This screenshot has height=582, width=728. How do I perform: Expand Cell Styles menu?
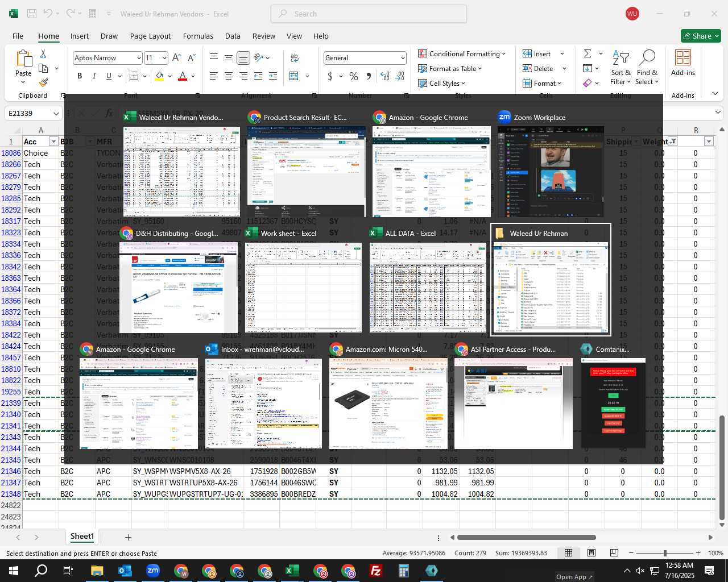coord(441,83)
